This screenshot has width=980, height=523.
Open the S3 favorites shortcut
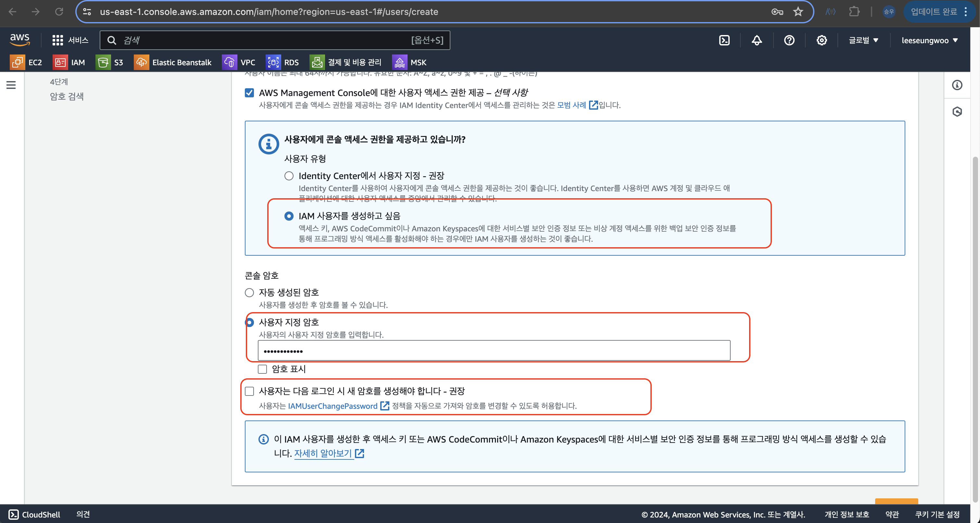[x=109, y=62]
